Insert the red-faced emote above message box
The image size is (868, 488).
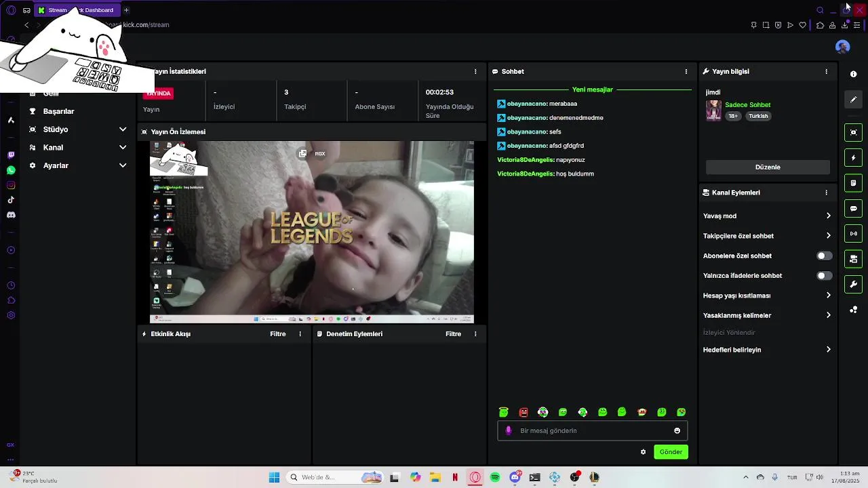(523, 412)
